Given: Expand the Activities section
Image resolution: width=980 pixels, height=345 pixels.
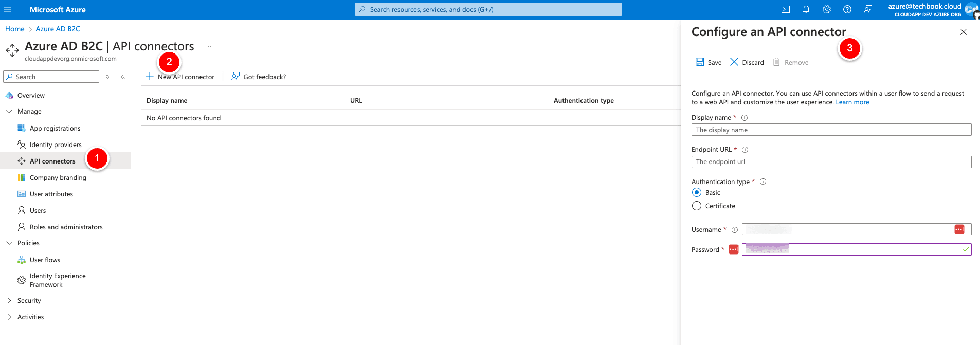Looking at the screenshot, I should click(x=9, y=317).
